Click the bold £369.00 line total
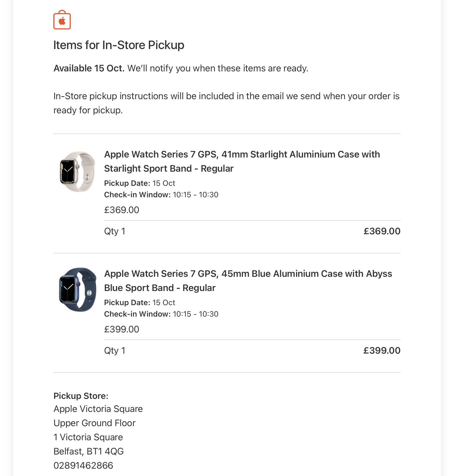454x476 pixels. tap(382, 231)
